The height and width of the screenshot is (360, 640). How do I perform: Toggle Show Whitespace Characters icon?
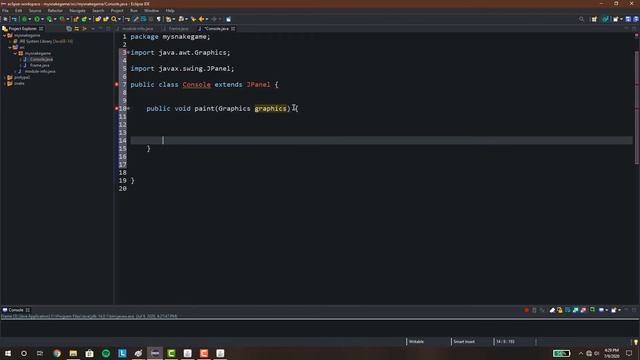coord(159,19)
